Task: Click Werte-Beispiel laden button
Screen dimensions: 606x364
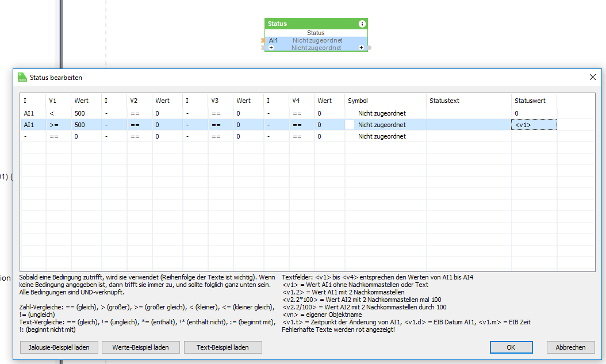Action: (x=141, y=347)
